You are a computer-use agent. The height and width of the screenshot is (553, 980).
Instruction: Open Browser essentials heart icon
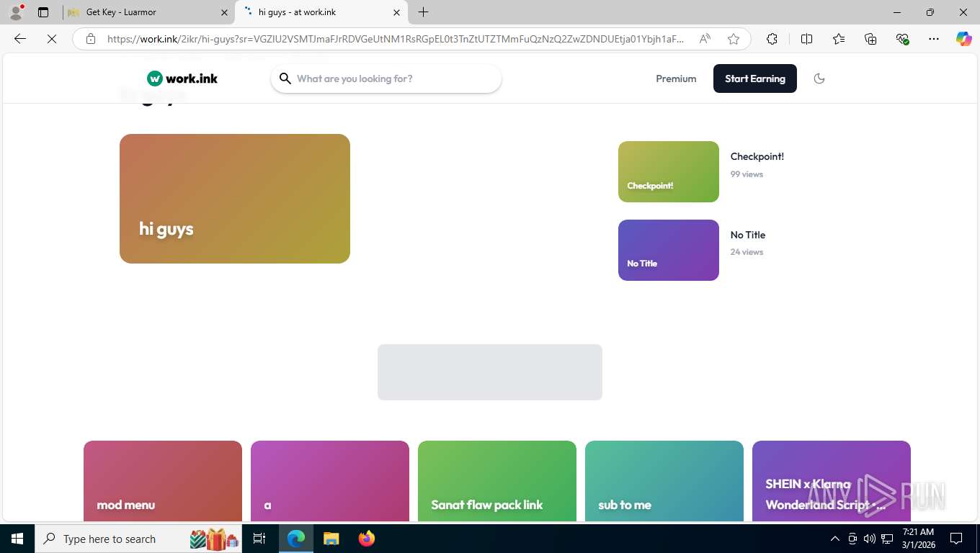click(x=902, y=39)
